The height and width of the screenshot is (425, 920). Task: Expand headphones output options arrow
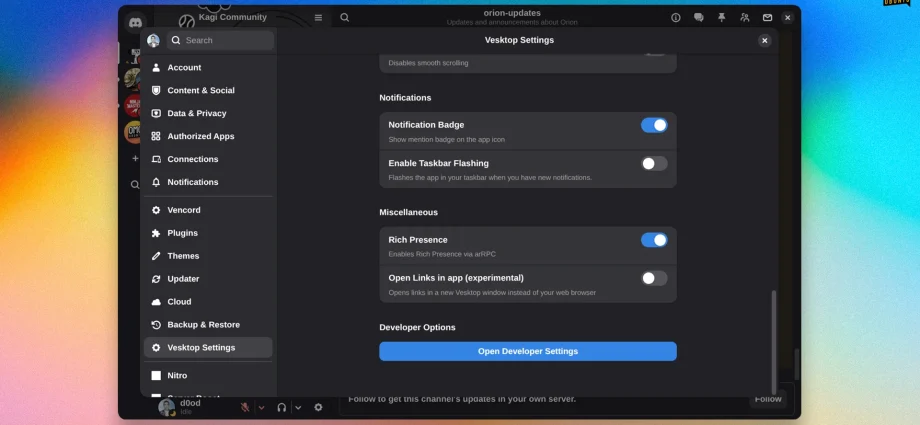pos(298,407)
